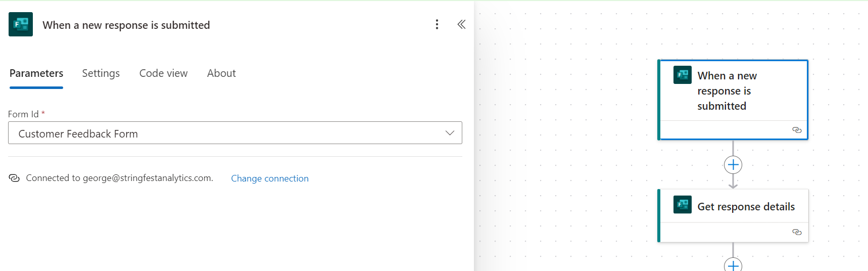Screen dimensions: 868x271
Task: Click the Change connection link
Action: pyautogui.click(x=270, y=178)
